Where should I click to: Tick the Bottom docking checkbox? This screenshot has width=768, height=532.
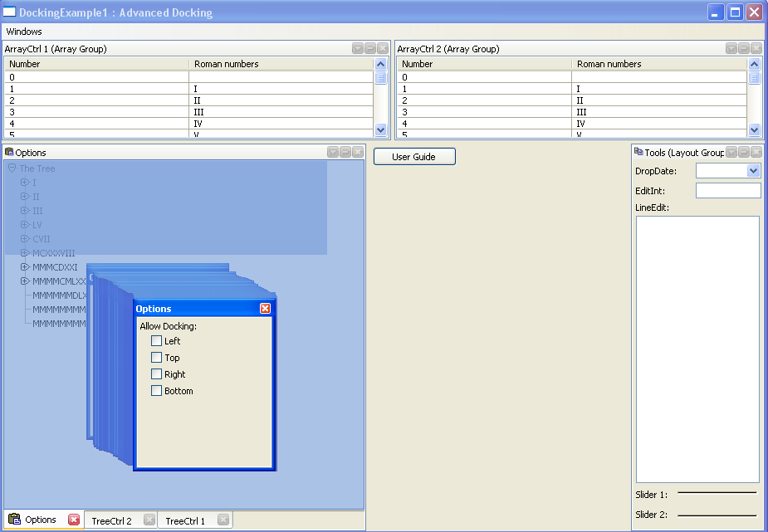coord(157,391)
